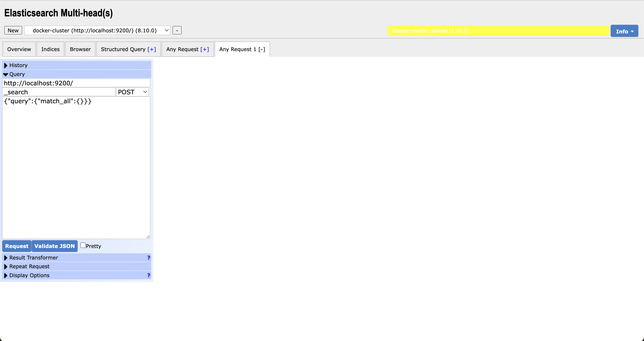Open the Any Request tab

pyautogui.click(x=182, y=49)
